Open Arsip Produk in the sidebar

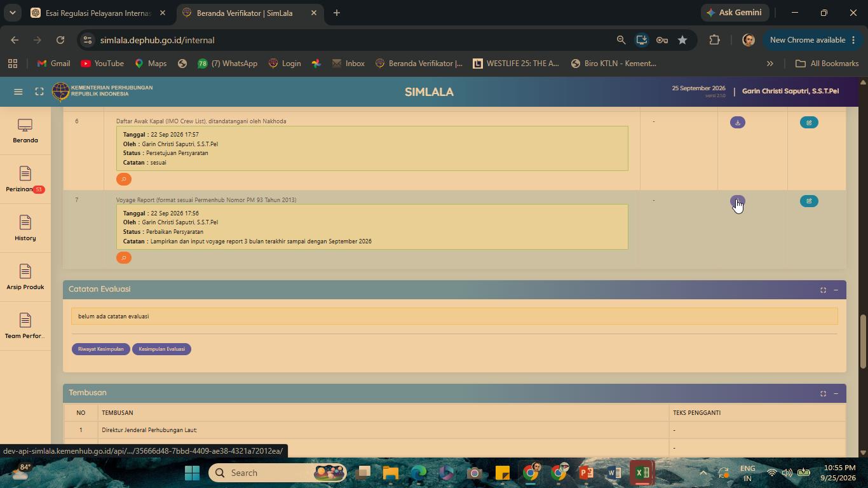click(x=25, y=278)
